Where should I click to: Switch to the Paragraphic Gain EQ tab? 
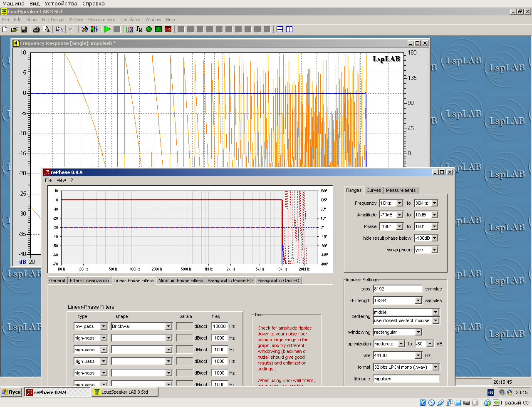click(x=278, y=280)
